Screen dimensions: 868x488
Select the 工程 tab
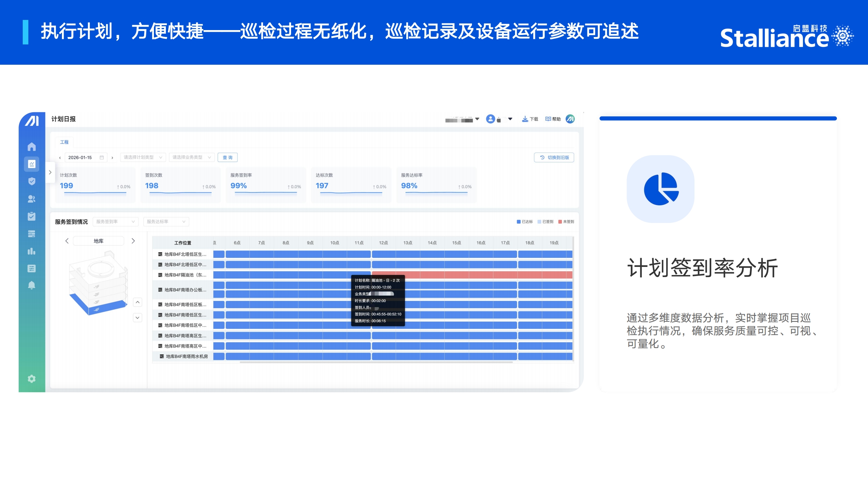tap(64, 142)
